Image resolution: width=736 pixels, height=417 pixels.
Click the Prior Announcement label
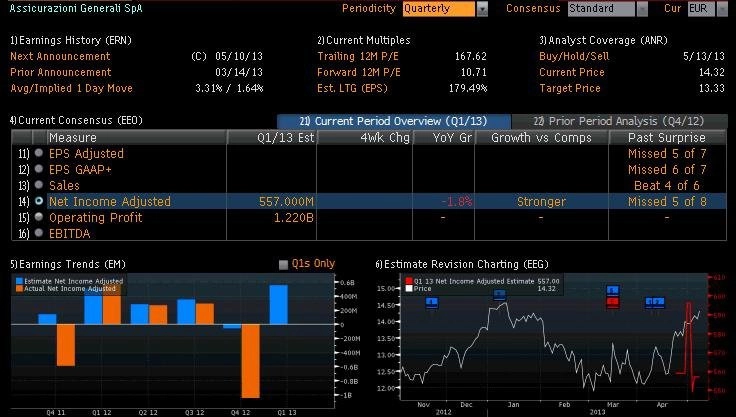click(61, 72)
